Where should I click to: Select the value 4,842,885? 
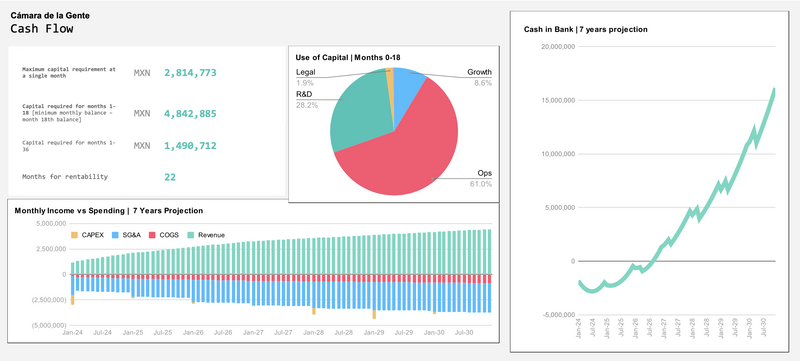190,114
